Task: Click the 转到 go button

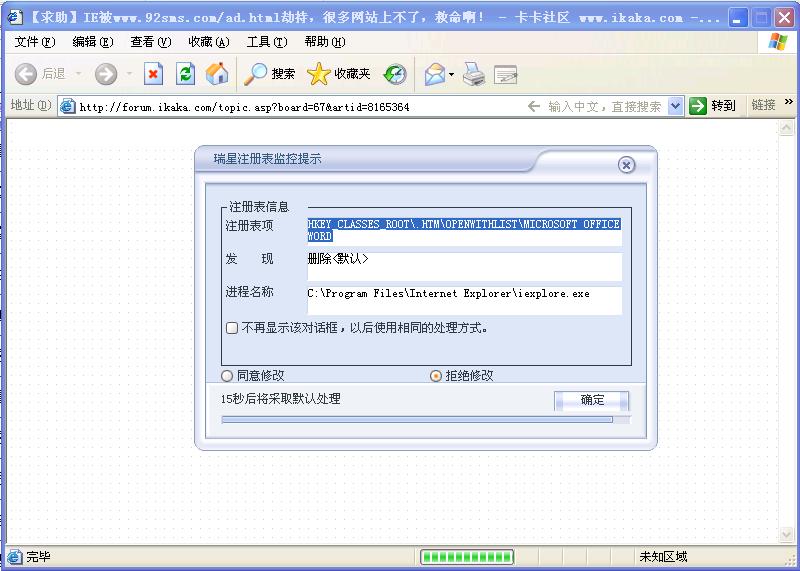Action: click(x=712, y=106)
